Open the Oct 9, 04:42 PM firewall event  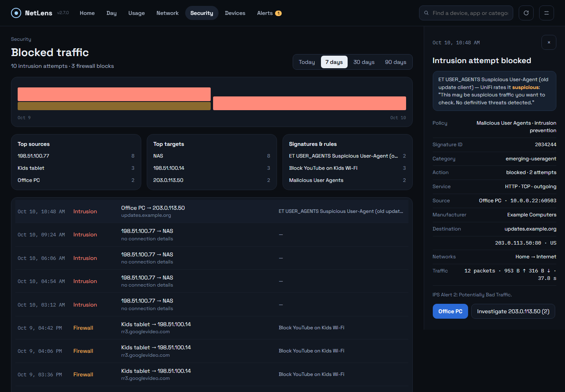tap(212, 328)
